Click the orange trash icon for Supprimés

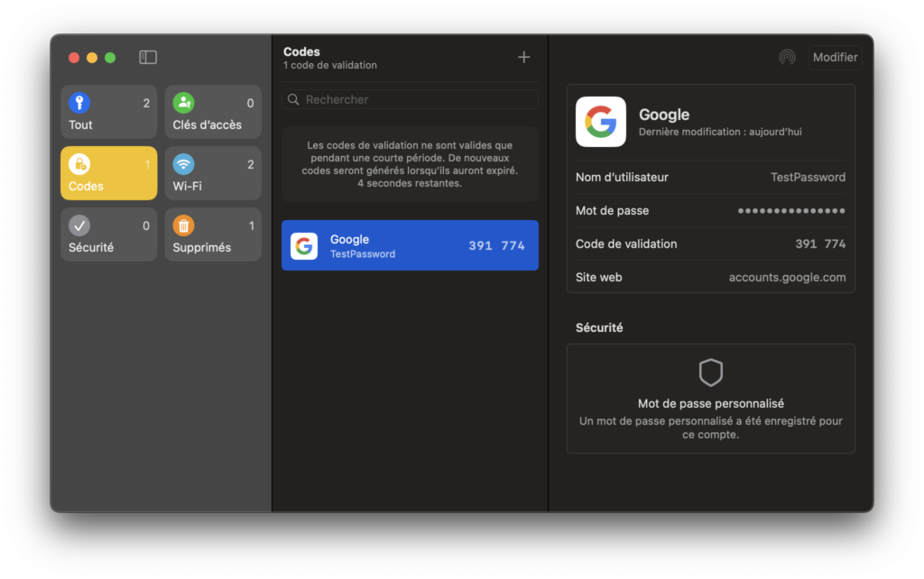point(183,225)
